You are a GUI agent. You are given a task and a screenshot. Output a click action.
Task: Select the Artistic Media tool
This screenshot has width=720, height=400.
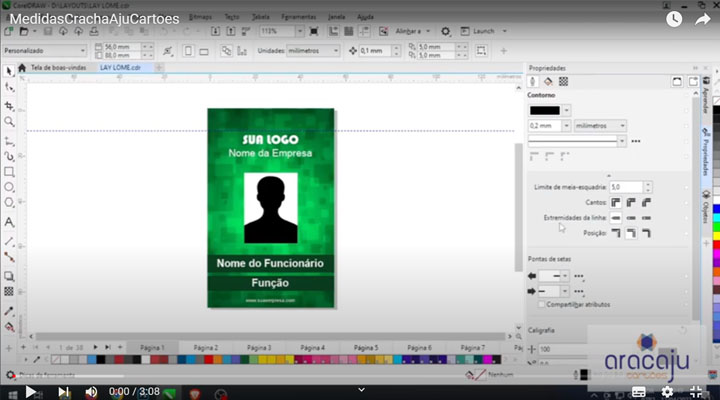[9, 157]
